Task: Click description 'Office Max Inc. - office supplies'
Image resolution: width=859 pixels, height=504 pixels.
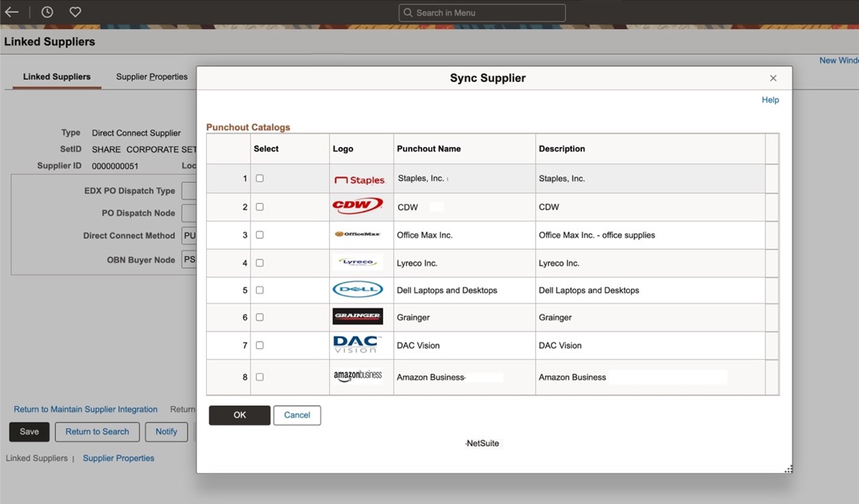Action: 597,235
